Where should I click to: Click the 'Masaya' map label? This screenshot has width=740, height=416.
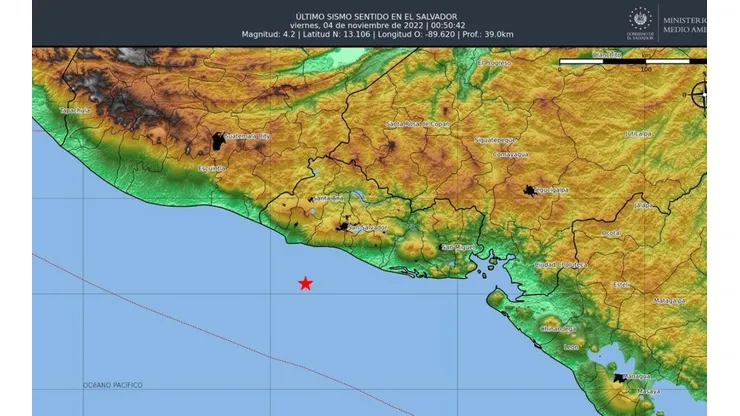click(648, 391)
